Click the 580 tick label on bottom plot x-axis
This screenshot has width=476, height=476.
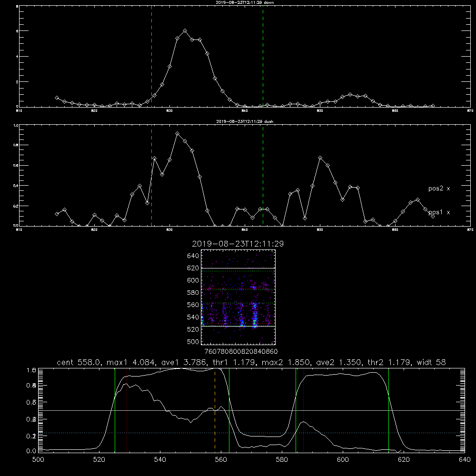pyautogui.click(x=282, y=460)
